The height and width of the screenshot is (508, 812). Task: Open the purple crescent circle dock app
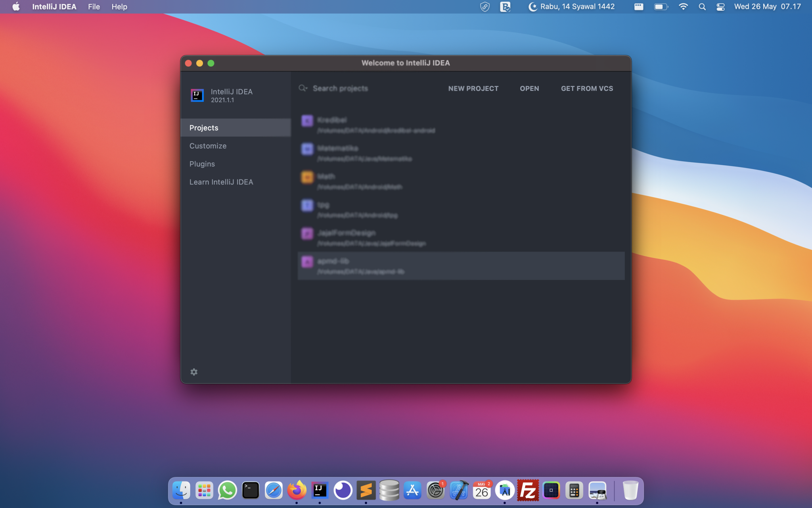pos(343,491)
